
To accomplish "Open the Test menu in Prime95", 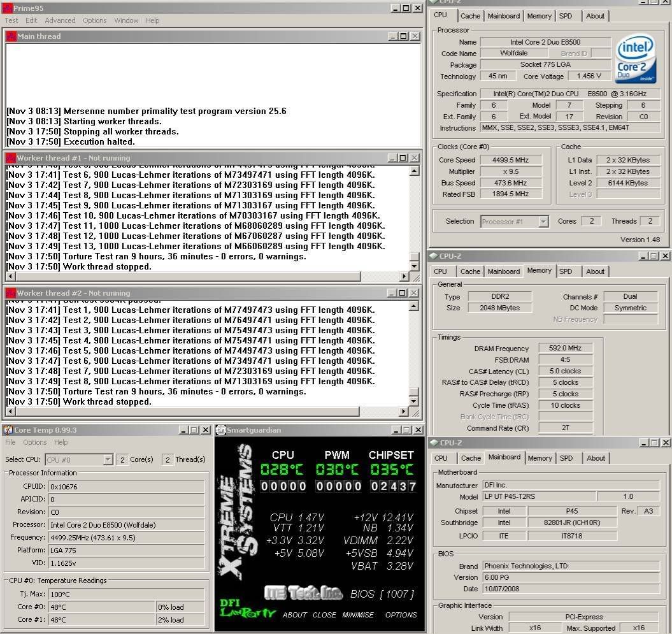I will pyautogui.click(x=11, y=20).
